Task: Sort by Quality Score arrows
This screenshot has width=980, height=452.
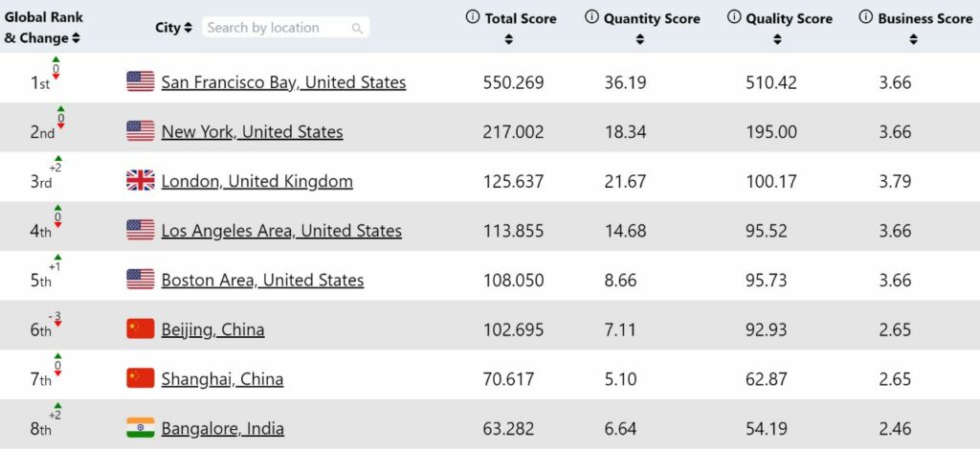Action: [x=777, y=39]
